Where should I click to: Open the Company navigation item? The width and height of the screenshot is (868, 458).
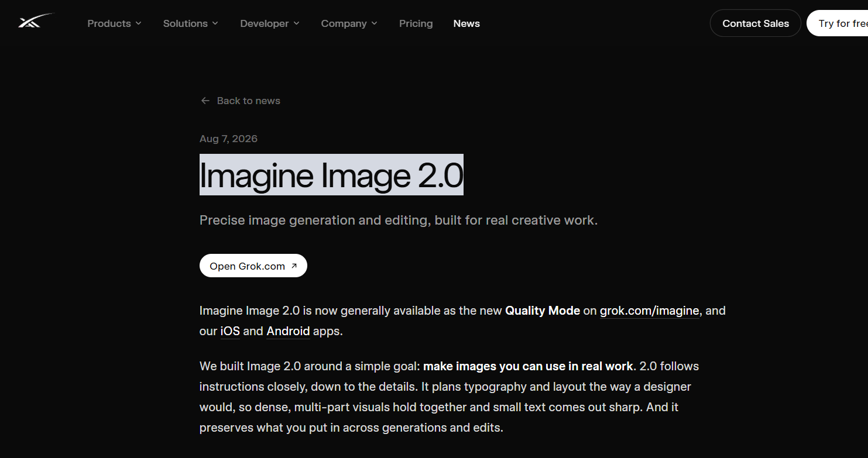click(x=349, y=23)
